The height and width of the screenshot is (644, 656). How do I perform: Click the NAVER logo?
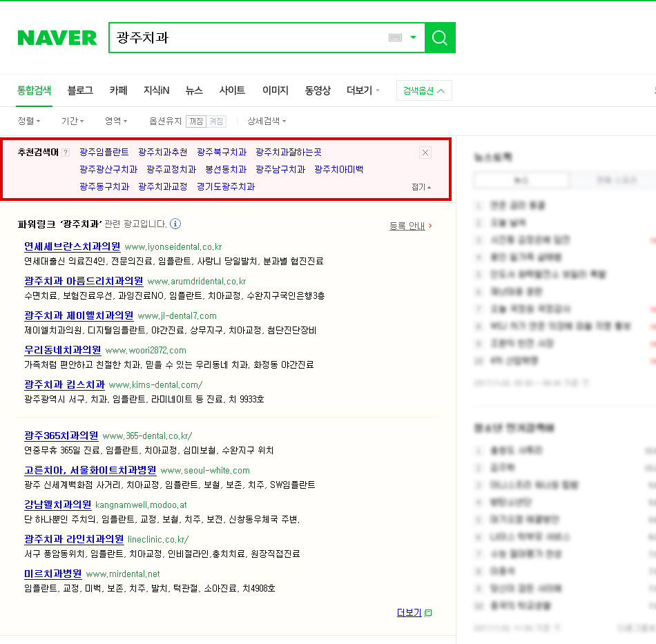57,38
